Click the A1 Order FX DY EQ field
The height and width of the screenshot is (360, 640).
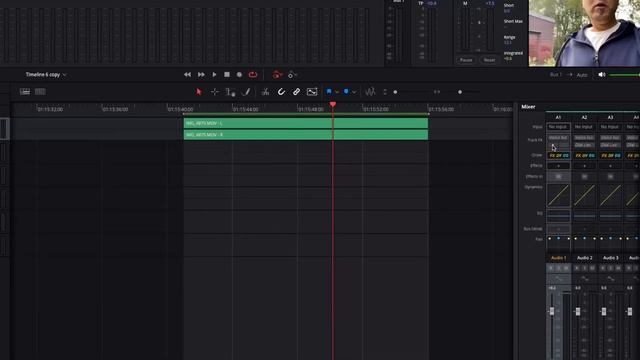tap(558, 156)
